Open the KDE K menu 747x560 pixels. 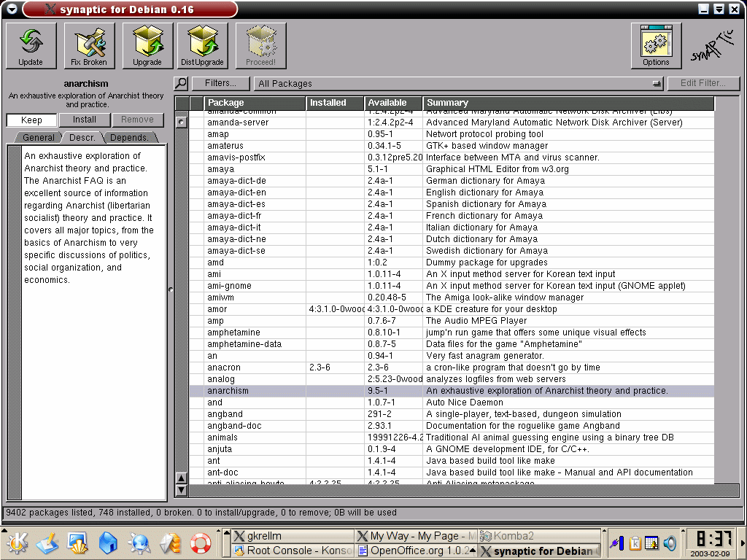(17, 542)
